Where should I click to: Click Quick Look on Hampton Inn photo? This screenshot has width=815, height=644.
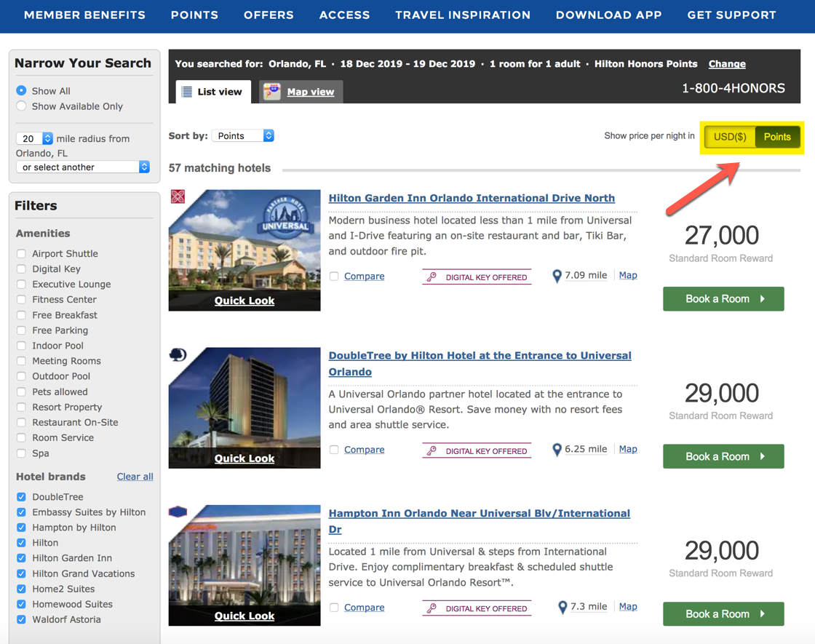[x=244, y=616]
